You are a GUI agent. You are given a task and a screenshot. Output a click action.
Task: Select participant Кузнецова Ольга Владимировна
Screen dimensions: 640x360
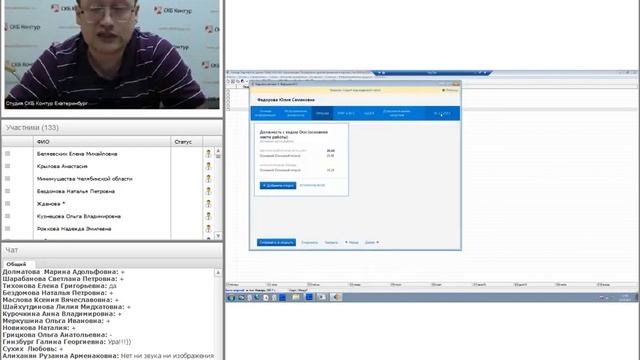78,216
